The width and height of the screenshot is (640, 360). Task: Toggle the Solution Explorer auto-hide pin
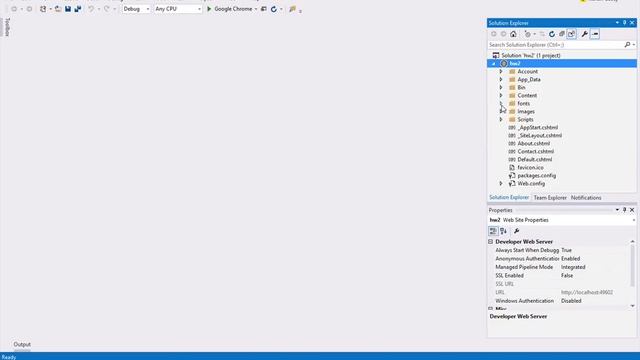(624, 23)
